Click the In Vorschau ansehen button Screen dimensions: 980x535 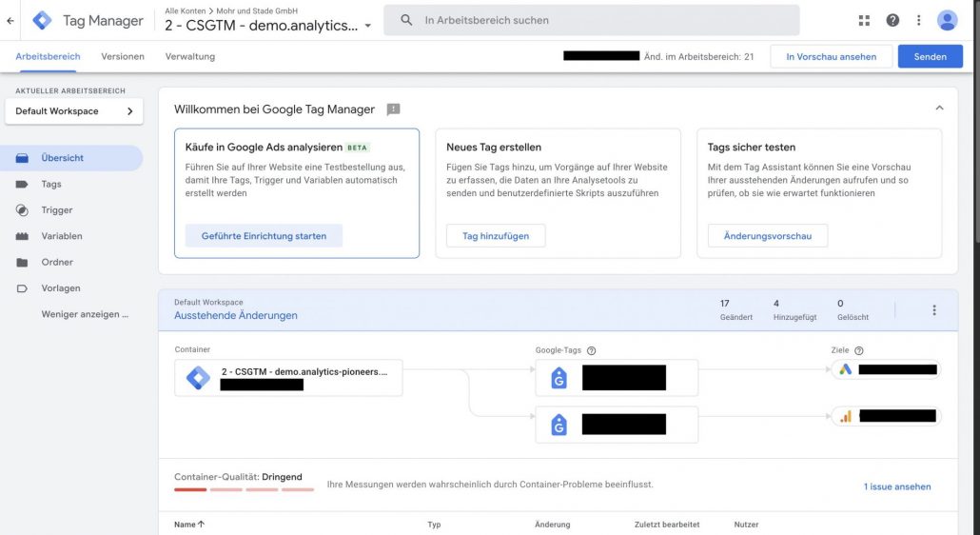(832, 56)
